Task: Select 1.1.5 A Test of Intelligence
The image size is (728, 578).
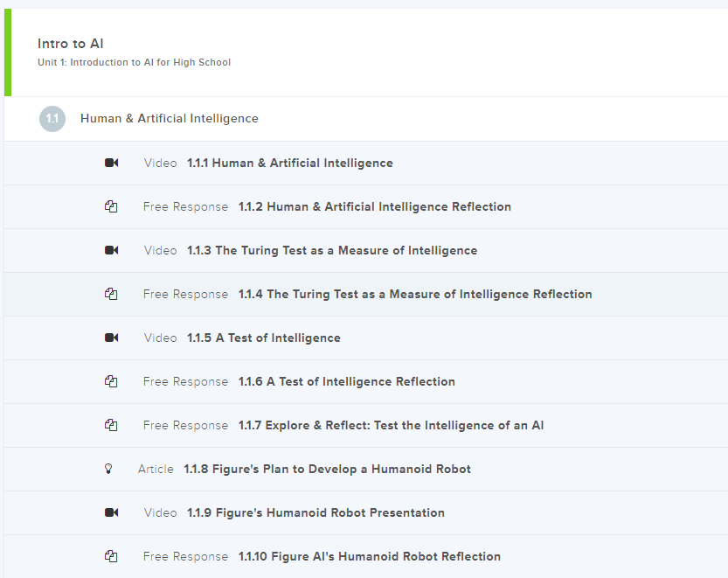Action: coord(263,338)
